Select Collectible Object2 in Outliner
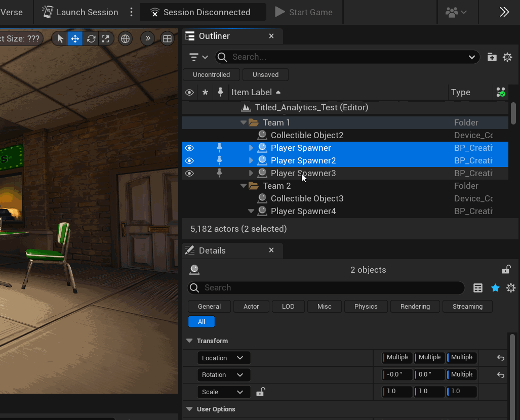This screenshot has height=420, width=520. coord(345,135)
